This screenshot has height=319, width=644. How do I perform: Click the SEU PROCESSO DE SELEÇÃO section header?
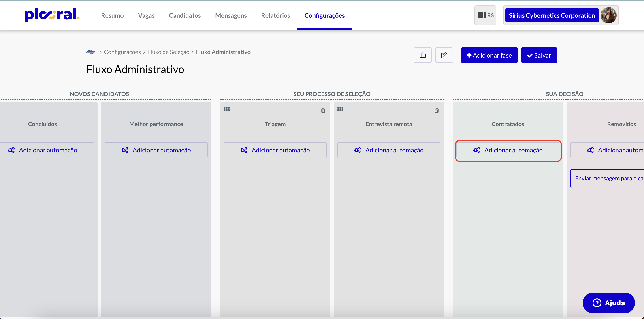click(332, 94)
